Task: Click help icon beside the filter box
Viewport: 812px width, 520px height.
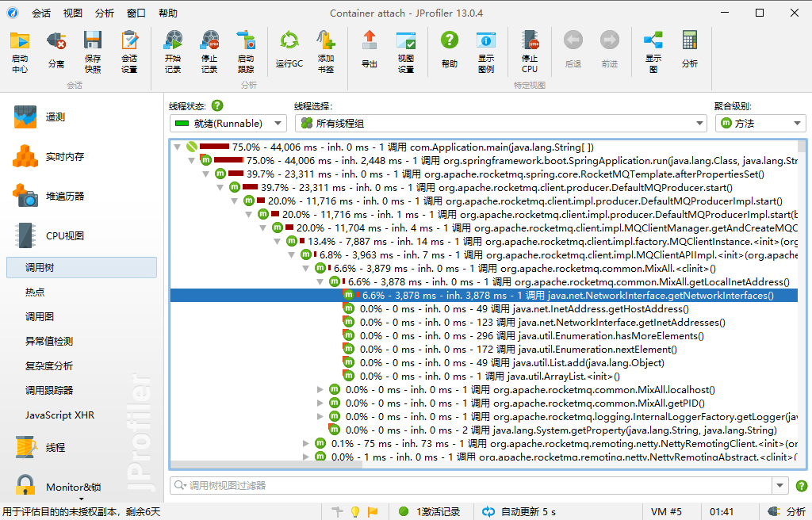Action: pos(801,486)
